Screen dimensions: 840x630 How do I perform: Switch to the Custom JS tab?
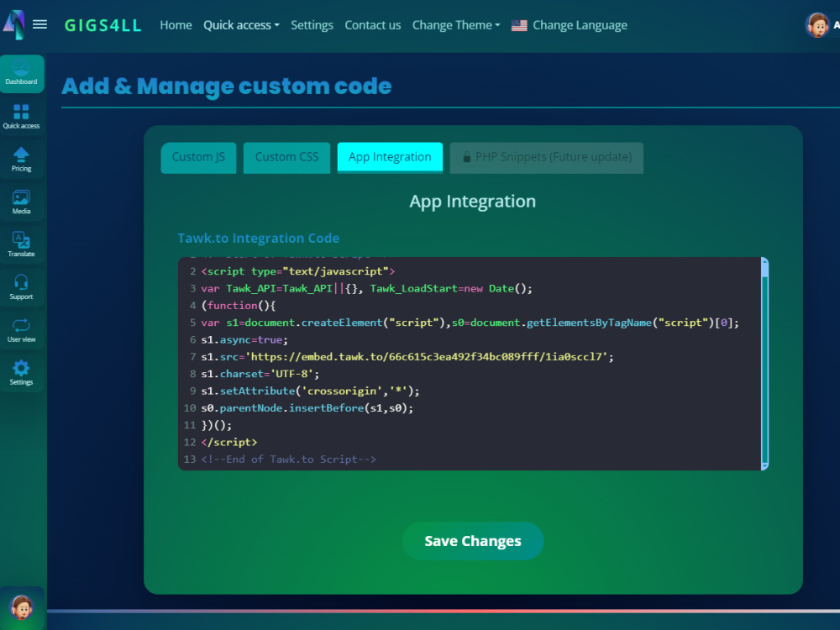coord(198,158)
